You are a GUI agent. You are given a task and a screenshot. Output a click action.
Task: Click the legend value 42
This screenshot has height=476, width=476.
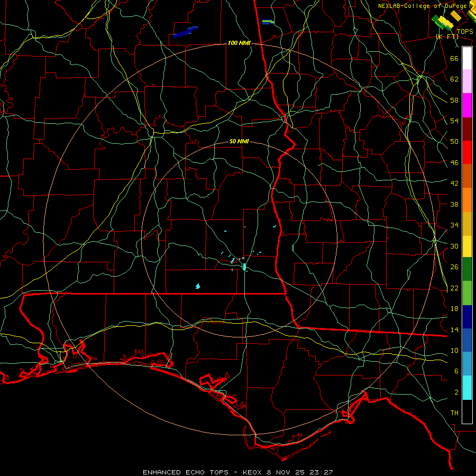(454, 184)
